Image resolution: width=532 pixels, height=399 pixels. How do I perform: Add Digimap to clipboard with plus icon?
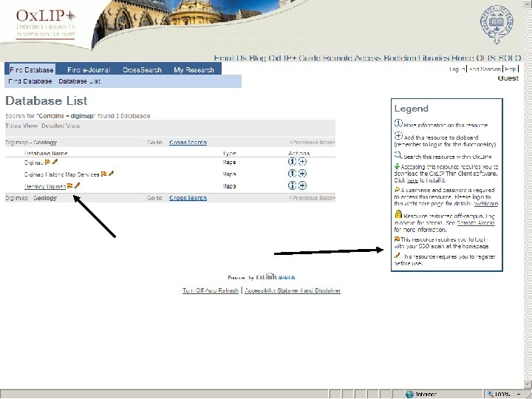pos(302,162)
